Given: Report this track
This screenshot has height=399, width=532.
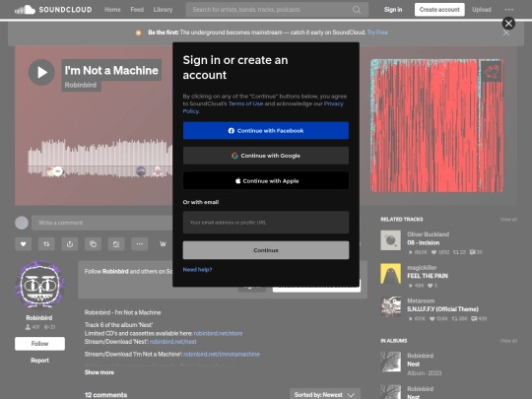Looking at the screenshot, I should click(39, 361).
